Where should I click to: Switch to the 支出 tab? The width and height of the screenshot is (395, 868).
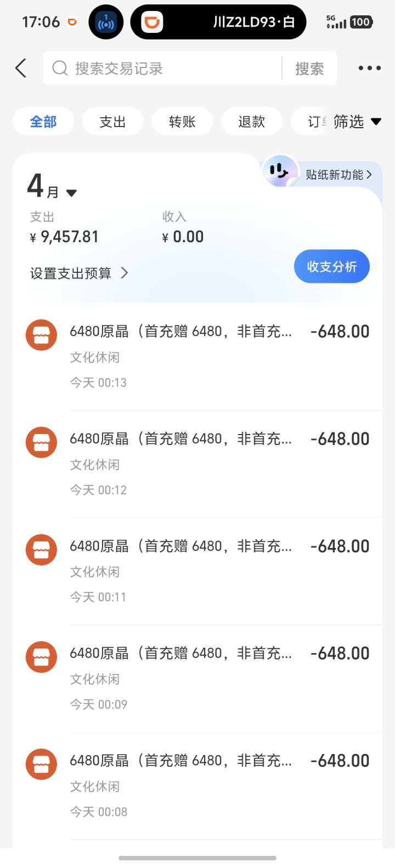[112, 122]
